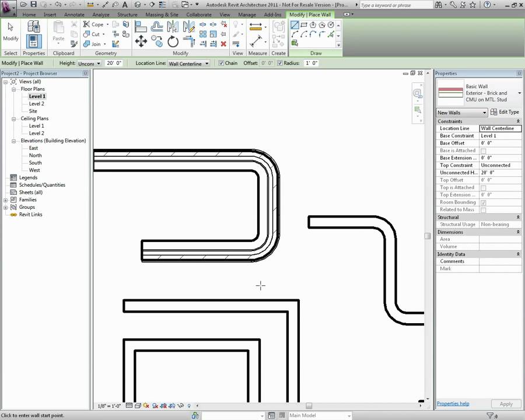The image size is (525, 420).
Task: Choose the Pick Lines draw option
Action: pyautogui.click(x=331, y=34)
